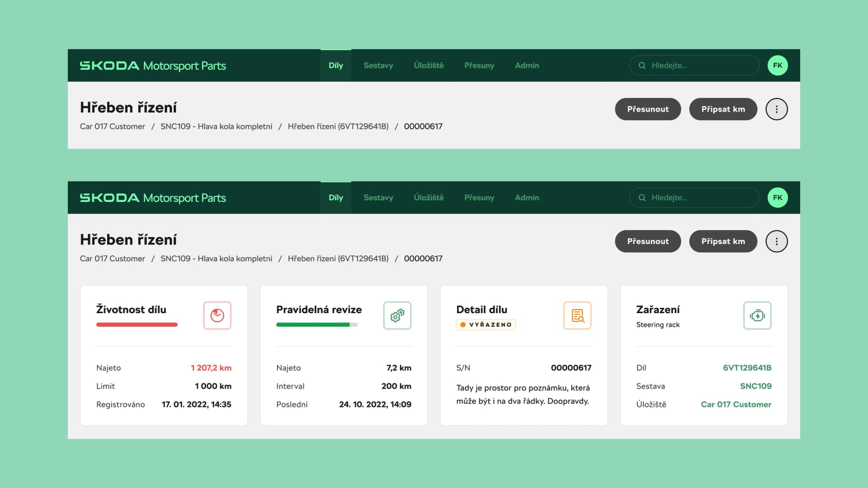The height and width of the screenshot is (488, 868).
Task: Go to Přesuny tab in top navigation
Action: 479,66
